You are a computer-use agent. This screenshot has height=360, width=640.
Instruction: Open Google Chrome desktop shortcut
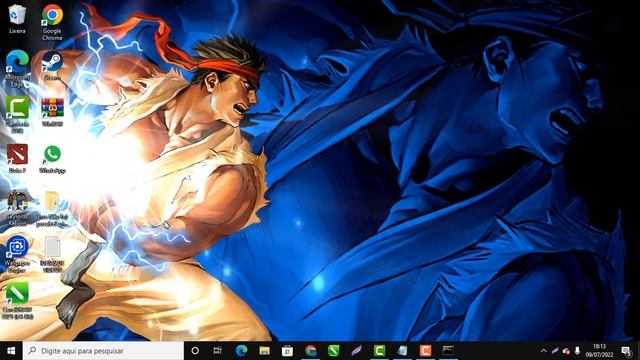[52, 22]
